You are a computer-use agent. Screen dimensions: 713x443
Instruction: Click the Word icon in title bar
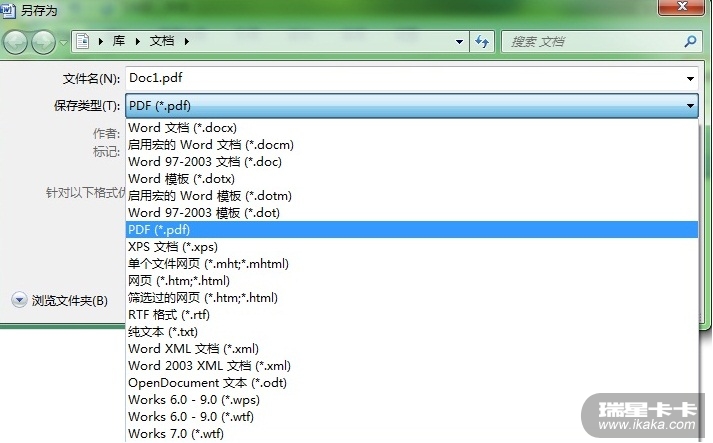point(8,10)
